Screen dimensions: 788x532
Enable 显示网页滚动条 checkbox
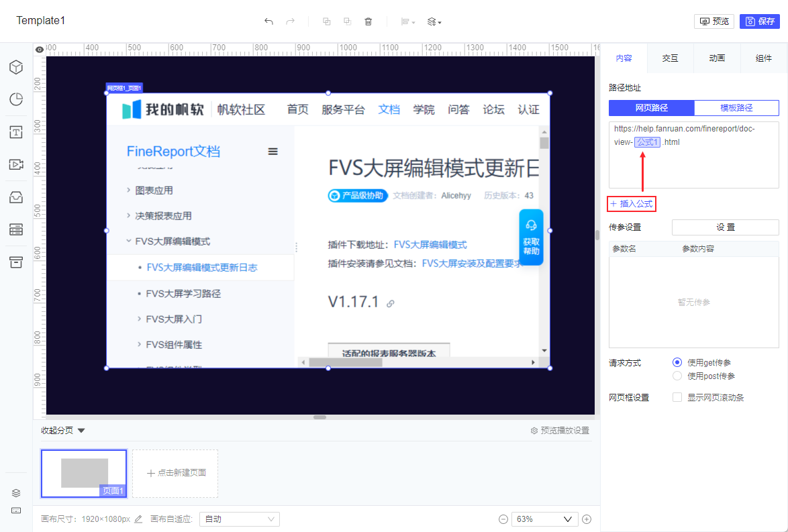(677, 397)
